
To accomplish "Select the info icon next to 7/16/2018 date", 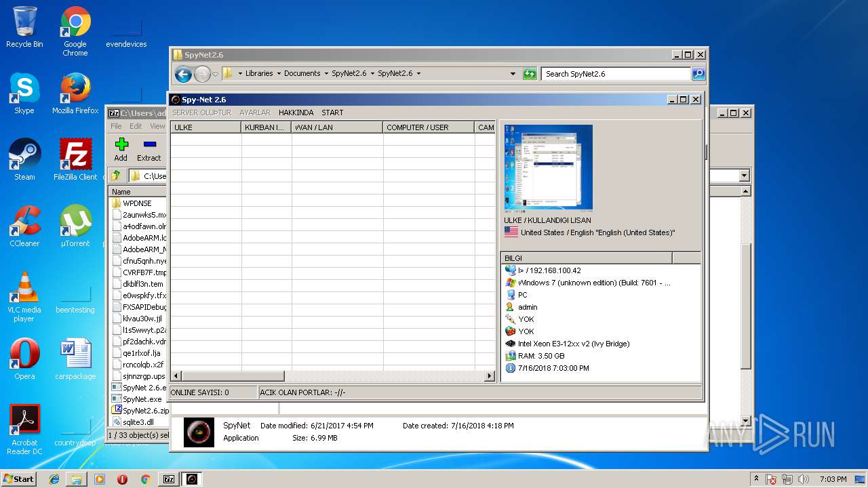I will click(511, 368).
